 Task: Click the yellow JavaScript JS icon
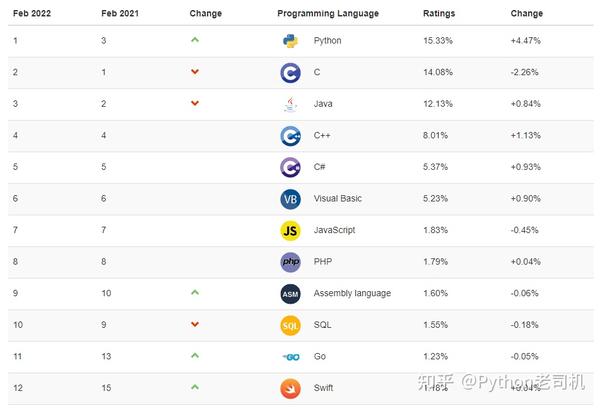290,231
